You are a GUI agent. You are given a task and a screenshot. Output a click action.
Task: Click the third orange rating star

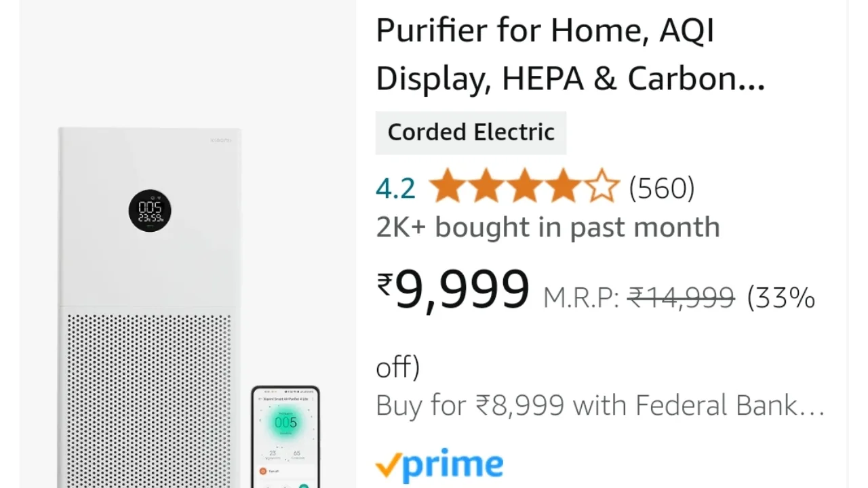click(524, 186)
